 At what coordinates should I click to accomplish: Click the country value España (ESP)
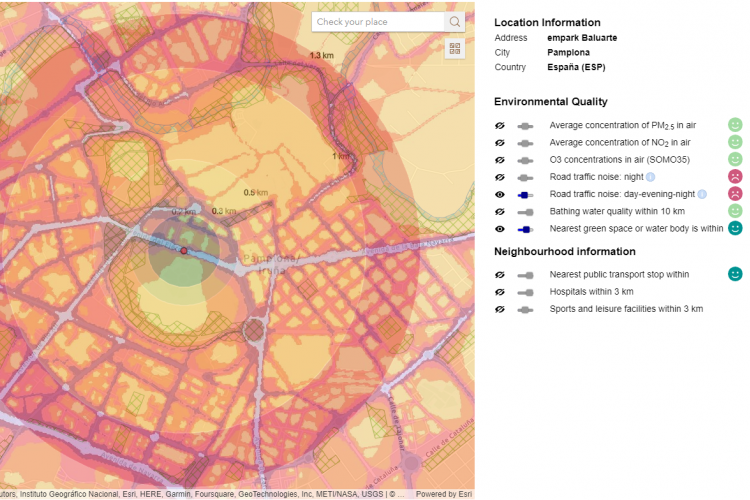point(576,67)
